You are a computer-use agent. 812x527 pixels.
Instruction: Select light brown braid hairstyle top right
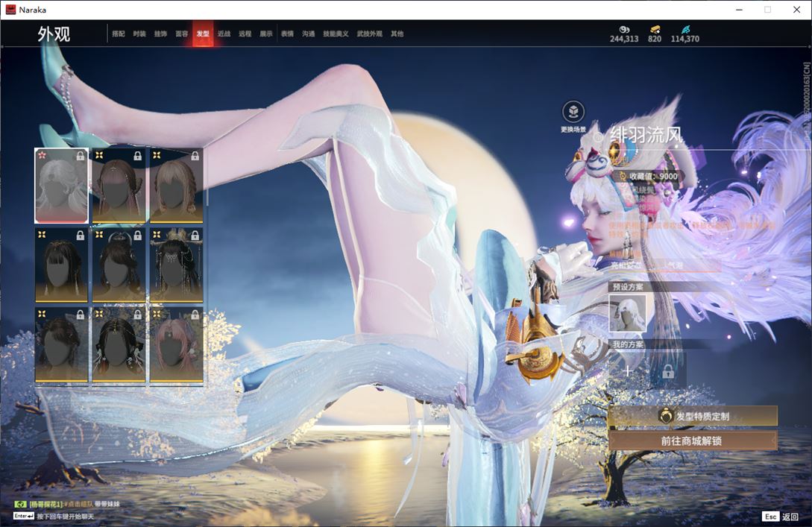click(176, 186)
